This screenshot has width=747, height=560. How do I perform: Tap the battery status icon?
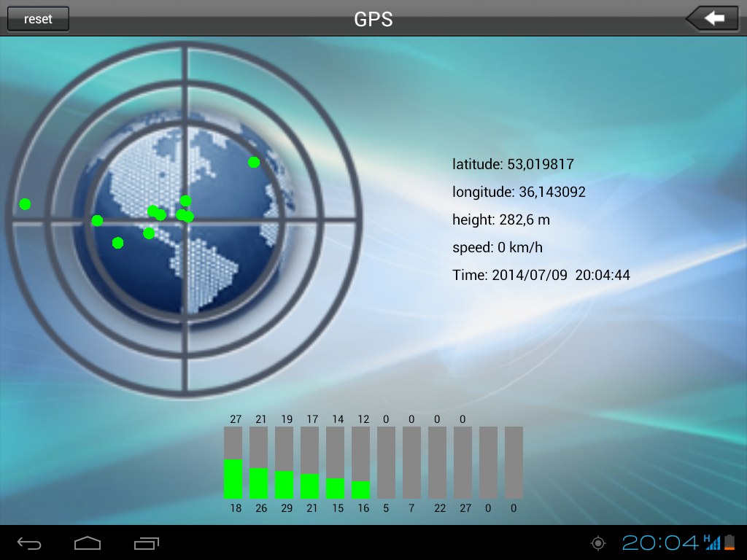pos(729,542)
